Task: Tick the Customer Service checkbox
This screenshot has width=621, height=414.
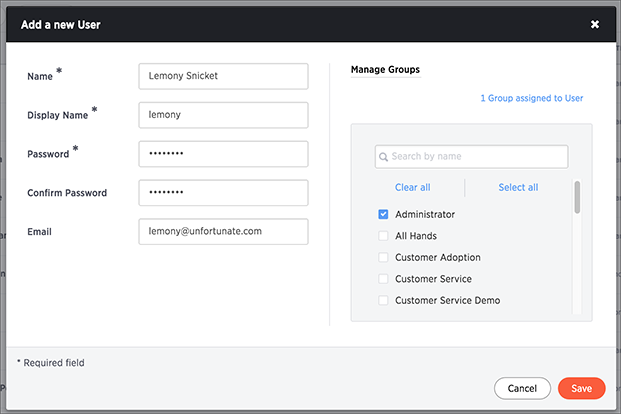Action: click(383, 279)
